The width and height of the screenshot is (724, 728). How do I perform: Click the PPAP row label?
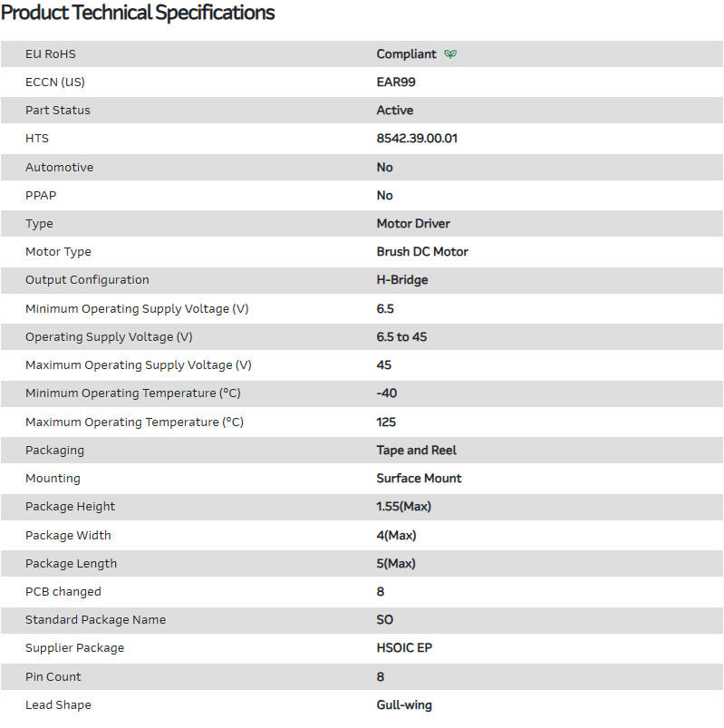[41, 196]
